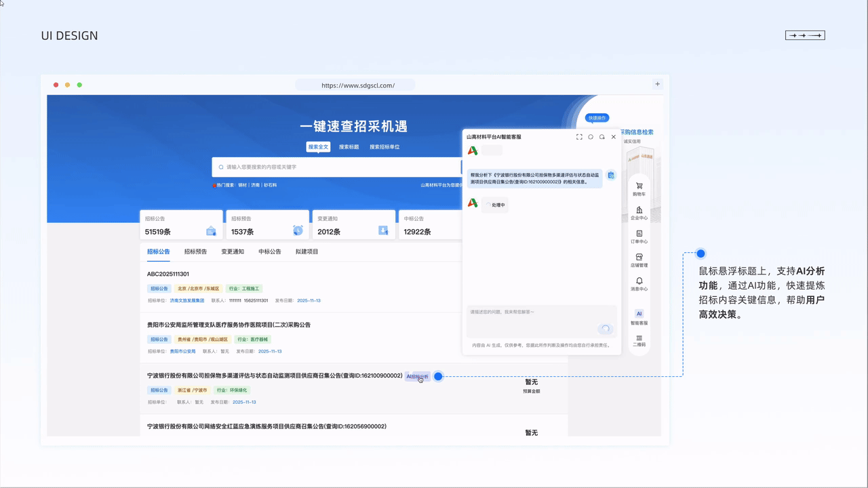Switch to the 搜索标题 search tab
Screen dimensions: 868x488
349,146
